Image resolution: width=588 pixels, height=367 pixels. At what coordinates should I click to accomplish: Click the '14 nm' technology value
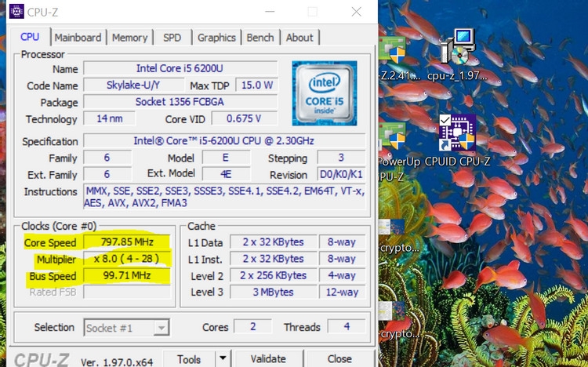pyautogui.click(x=110, y=118)
